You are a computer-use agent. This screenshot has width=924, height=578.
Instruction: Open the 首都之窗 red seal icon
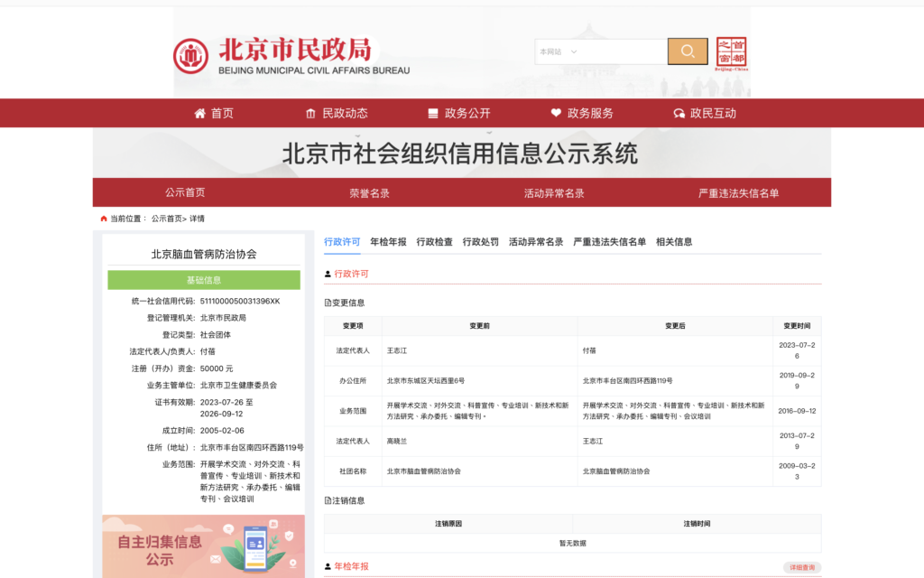coord(731,53)
